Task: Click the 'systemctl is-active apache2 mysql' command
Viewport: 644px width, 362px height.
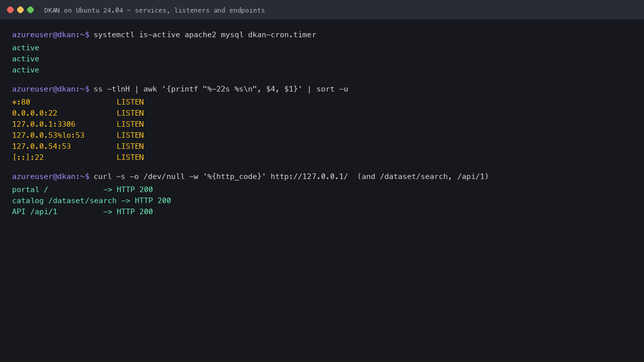Action: (x=205, y=35)
